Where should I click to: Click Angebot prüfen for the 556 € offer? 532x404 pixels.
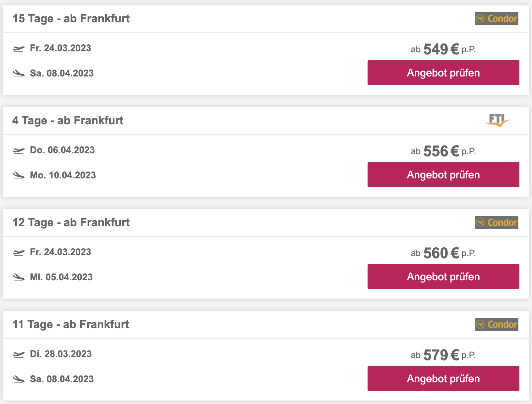[443, 175]
